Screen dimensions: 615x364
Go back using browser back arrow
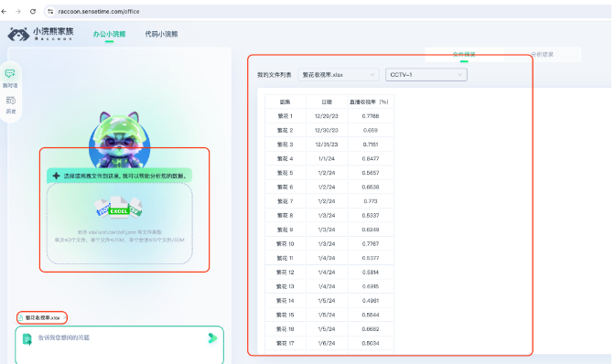click(4, 11)
